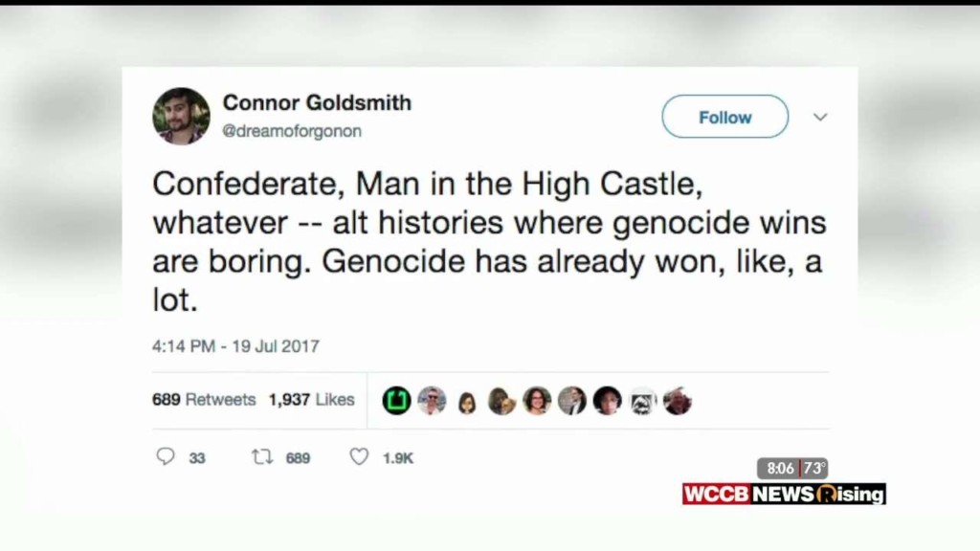Click the Follow button

725,117
